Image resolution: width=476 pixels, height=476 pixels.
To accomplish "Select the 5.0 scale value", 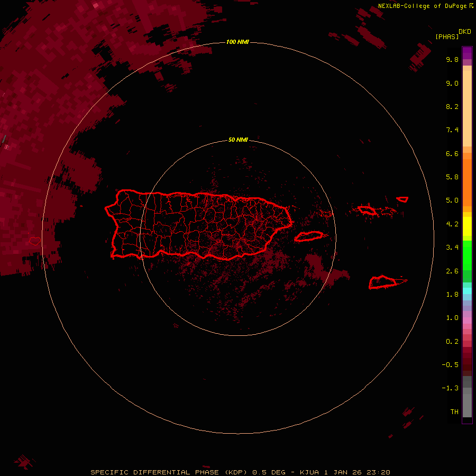I will 452,200.
